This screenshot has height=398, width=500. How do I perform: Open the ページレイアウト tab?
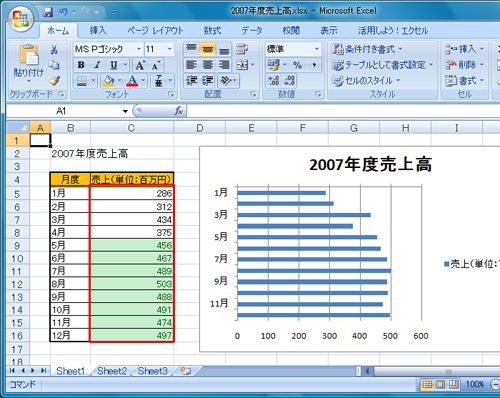click(155, 31)
